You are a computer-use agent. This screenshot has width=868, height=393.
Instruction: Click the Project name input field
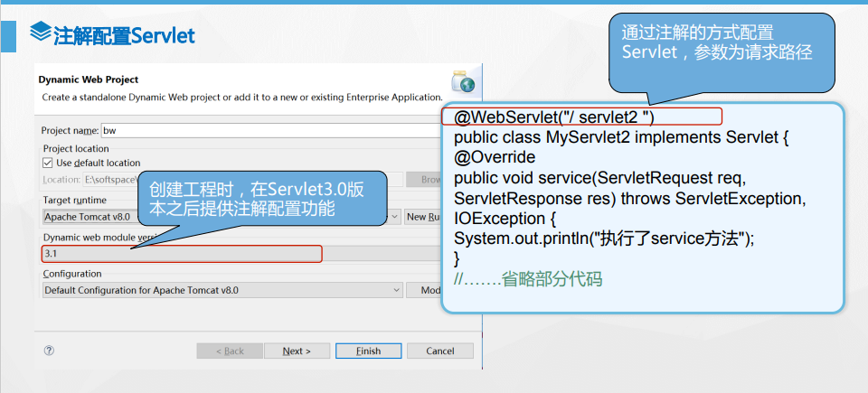pos(270,131)
